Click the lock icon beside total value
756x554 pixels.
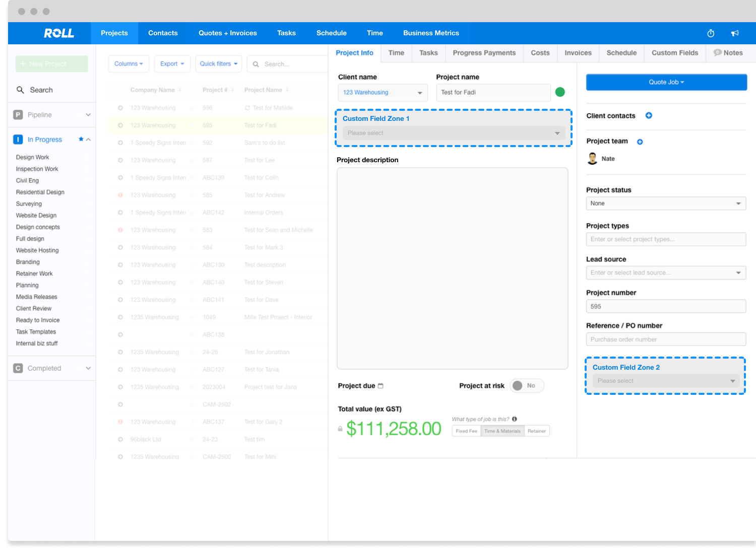(340, 429)
